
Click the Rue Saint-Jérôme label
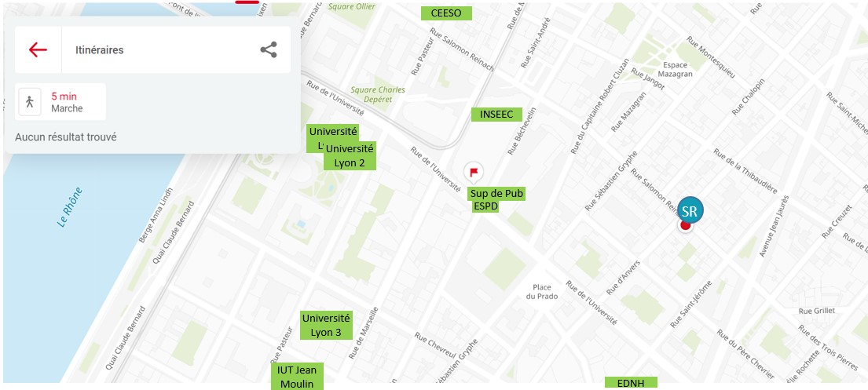click(690, 304)
